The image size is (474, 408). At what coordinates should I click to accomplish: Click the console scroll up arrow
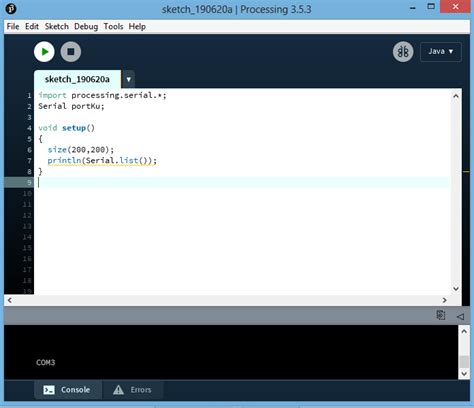464,331
